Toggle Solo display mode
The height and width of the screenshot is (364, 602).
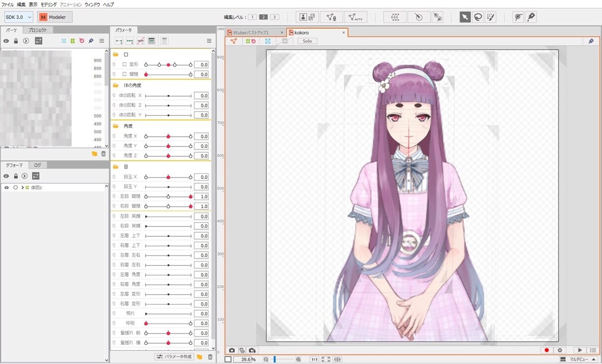tap(307, 41)
